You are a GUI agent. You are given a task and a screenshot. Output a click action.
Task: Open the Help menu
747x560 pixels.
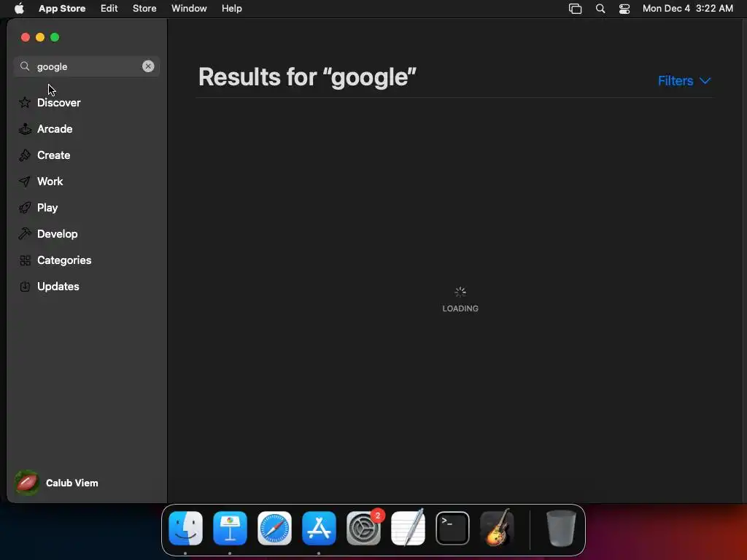(231, 9)
